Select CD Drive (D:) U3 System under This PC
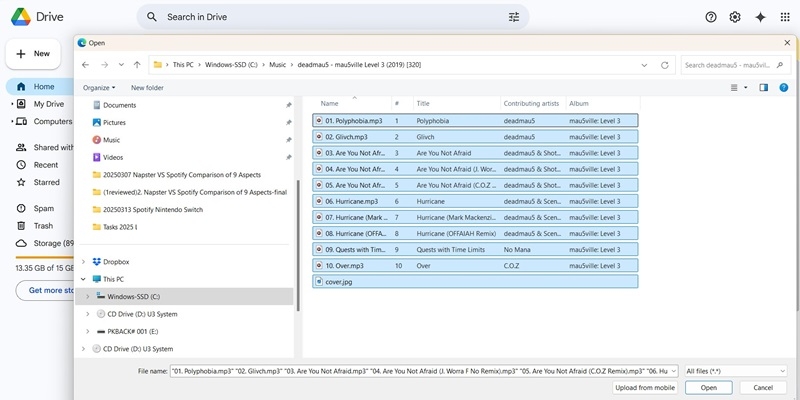Viewport: 800px width, 400px height. pyautogui.click(x=137, y=314)
